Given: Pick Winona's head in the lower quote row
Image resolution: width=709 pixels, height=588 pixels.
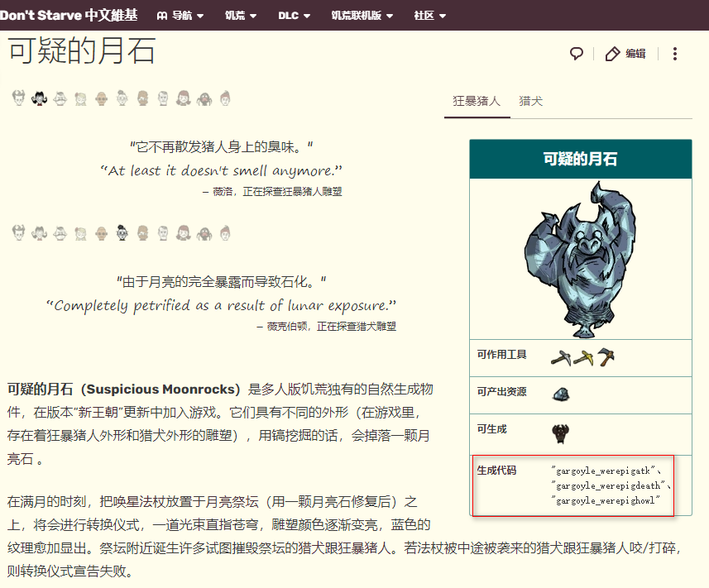Looking at the screenshot, I should 225,232.
